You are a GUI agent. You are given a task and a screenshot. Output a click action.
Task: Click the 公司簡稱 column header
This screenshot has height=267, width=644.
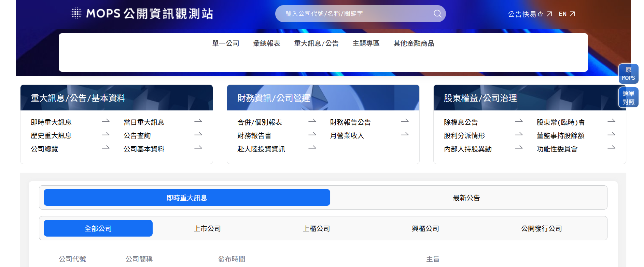click(x=139, y=259)
